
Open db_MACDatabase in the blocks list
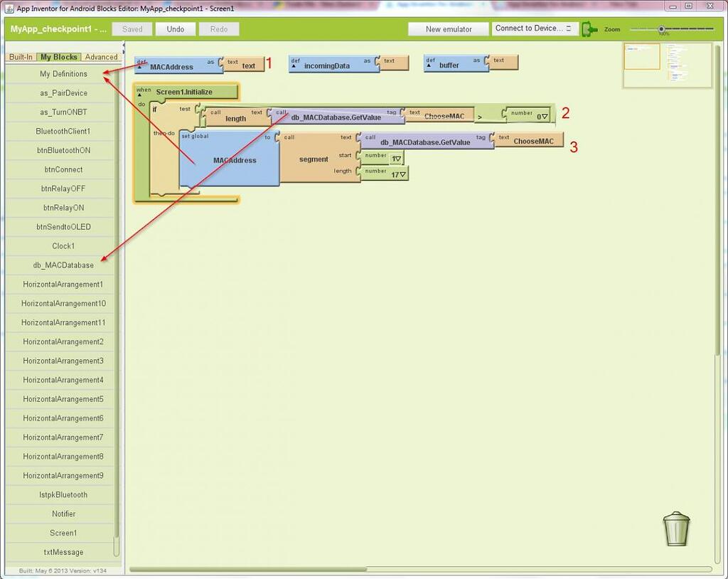click(x=63, y=265)
